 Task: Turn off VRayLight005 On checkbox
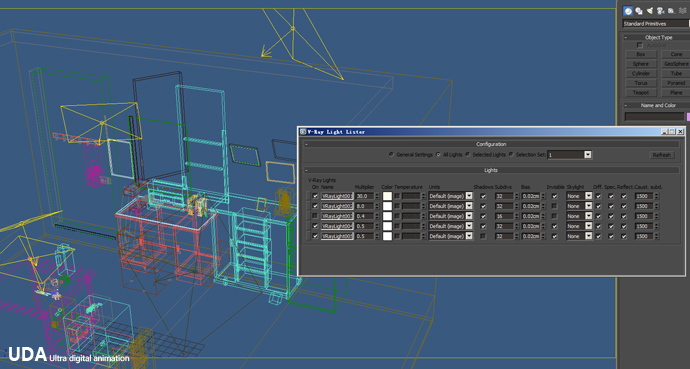point(315,236)
